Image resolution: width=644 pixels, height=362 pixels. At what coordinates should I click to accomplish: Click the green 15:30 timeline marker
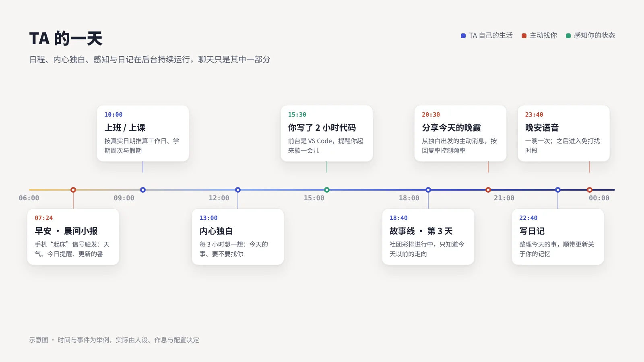[327, 190]
